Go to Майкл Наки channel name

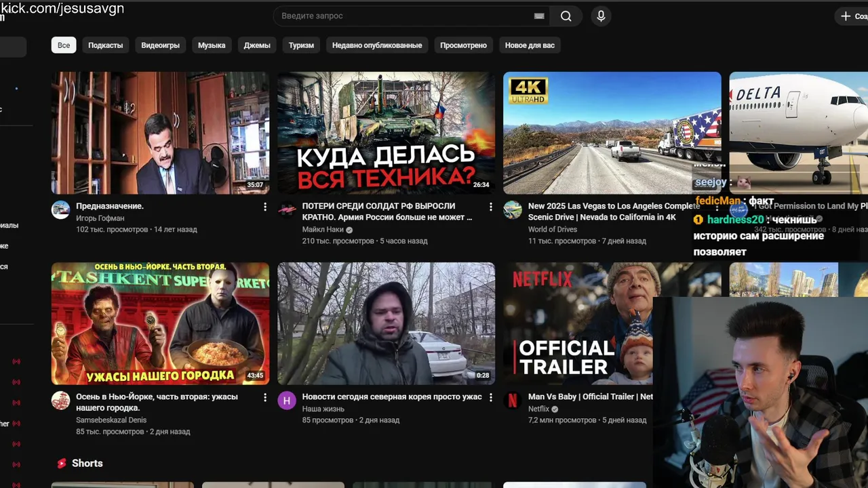[x=323, y=230]
